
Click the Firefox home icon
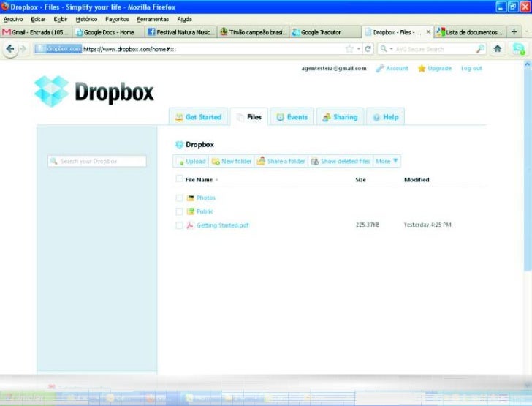coord(498,49)
